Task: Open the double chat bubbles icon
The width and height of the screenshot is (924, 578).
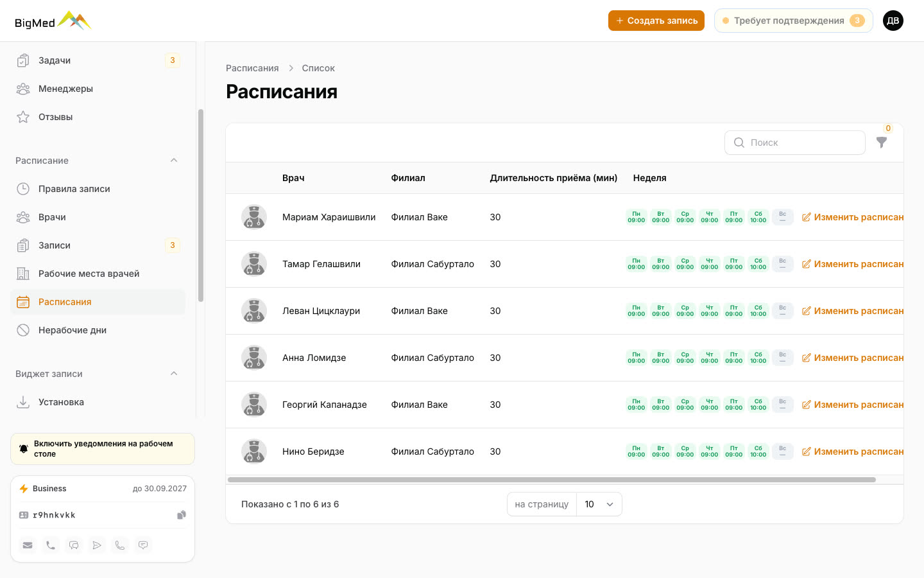Action: (74, 545)
